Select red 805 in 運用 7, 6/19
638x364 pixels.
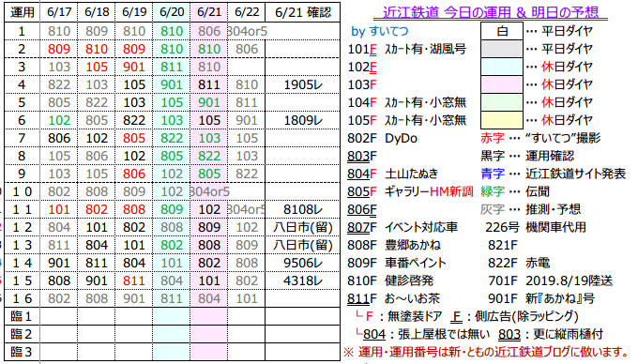134,138
